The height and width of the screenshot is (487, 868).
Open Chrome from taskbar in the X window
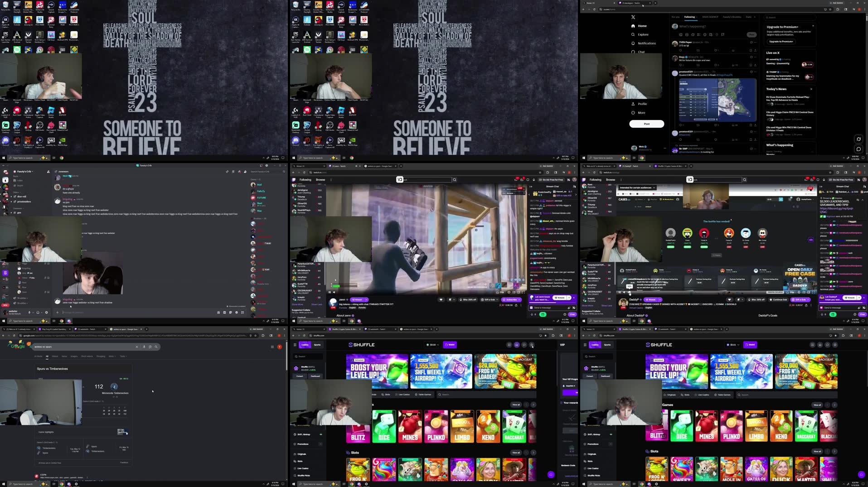(x=642, y=158)
